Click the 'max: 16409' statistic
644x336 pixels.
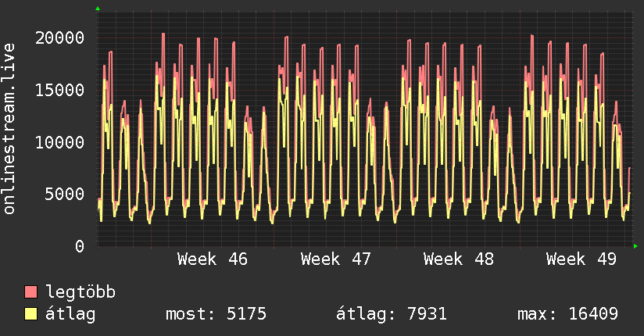[567, 314]
